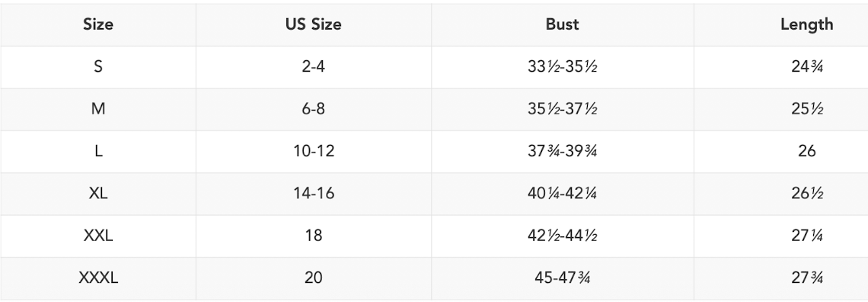Select the S size row label

click(x=98, y=66)
